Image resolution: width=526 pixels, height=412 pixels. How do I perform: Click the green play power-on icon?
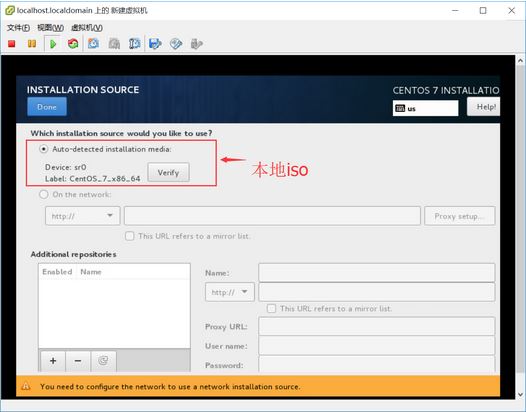[53, 44]
